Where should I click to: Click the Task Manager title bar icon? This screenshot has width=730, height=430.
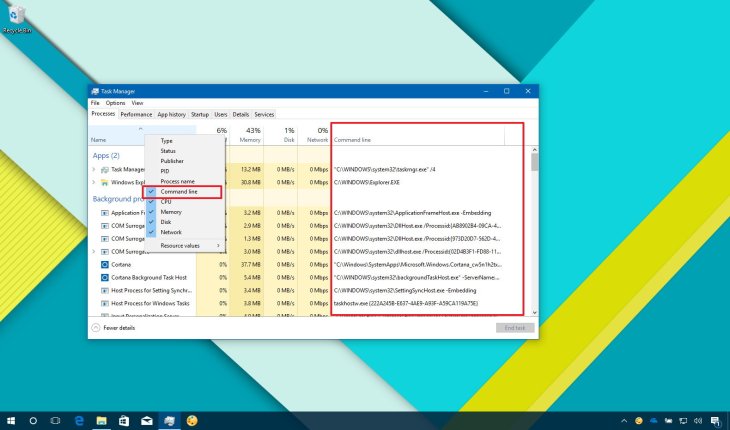(x=95, y=91)
